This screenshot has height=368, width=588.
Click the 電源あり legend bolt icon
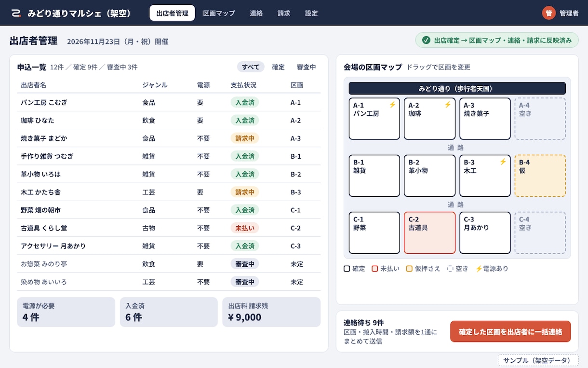pos(479,269)
